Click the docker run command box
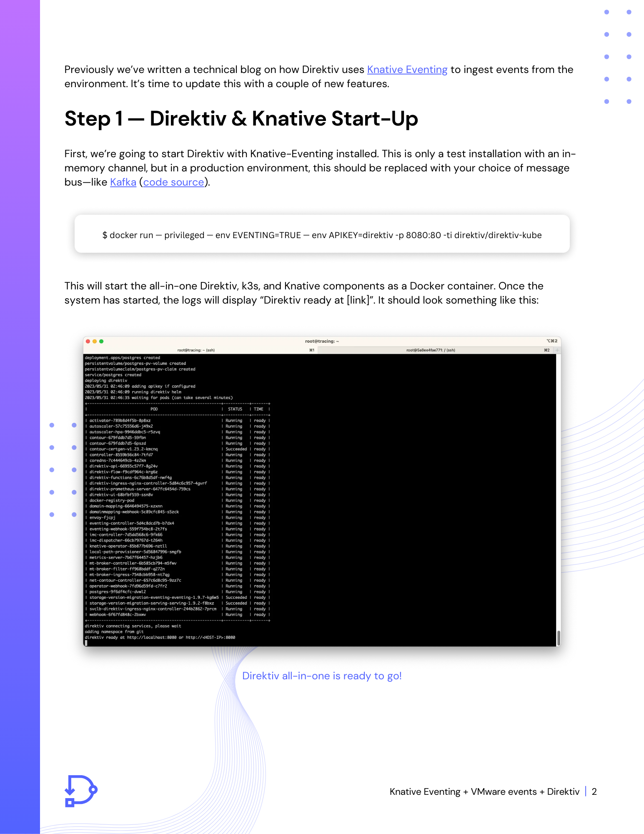 322,234
